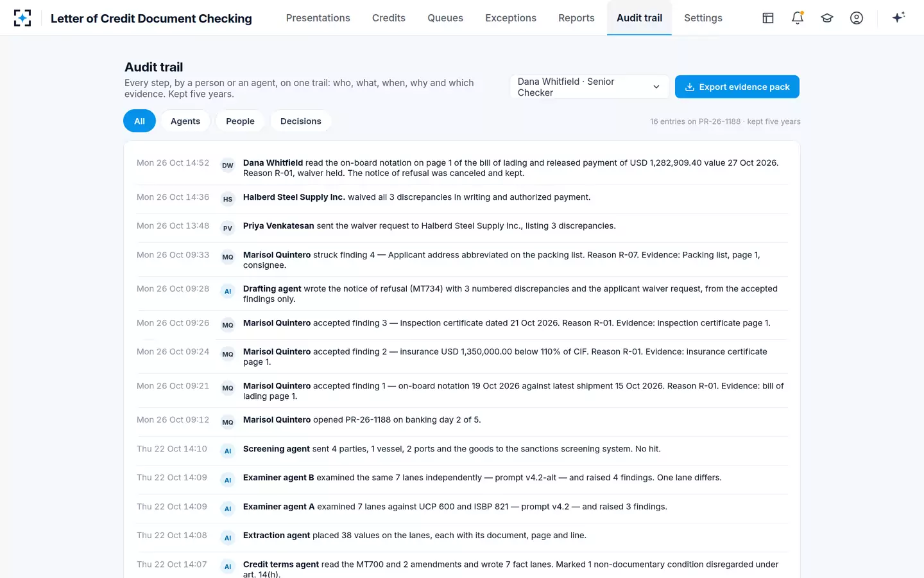Open the Dana Whitfield role dropdown

(x=589, y=87)
